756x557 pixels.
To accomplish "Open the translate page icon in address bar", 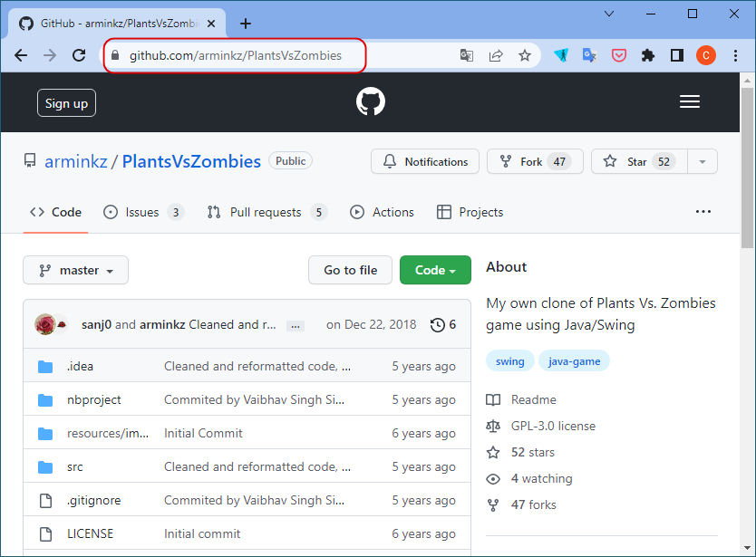I will tap(466, 55).
